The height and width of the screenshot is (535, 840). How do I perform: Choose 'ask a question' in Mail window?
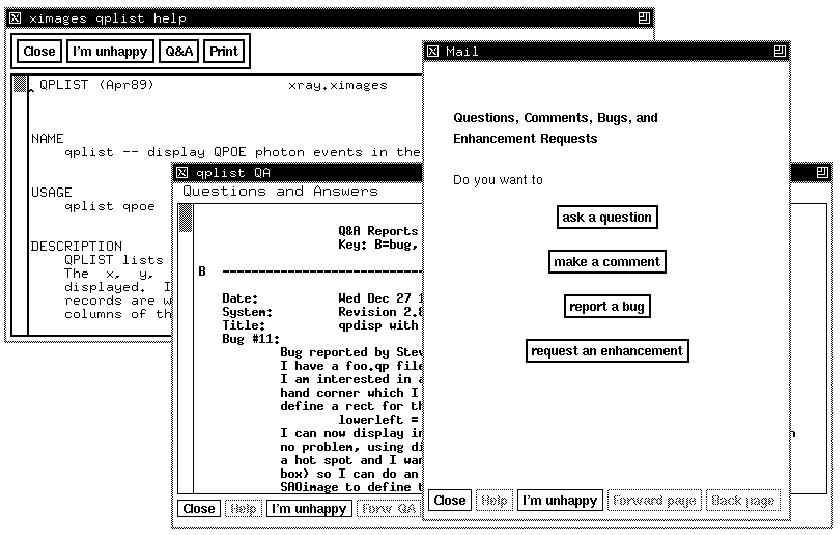point(607,217)
